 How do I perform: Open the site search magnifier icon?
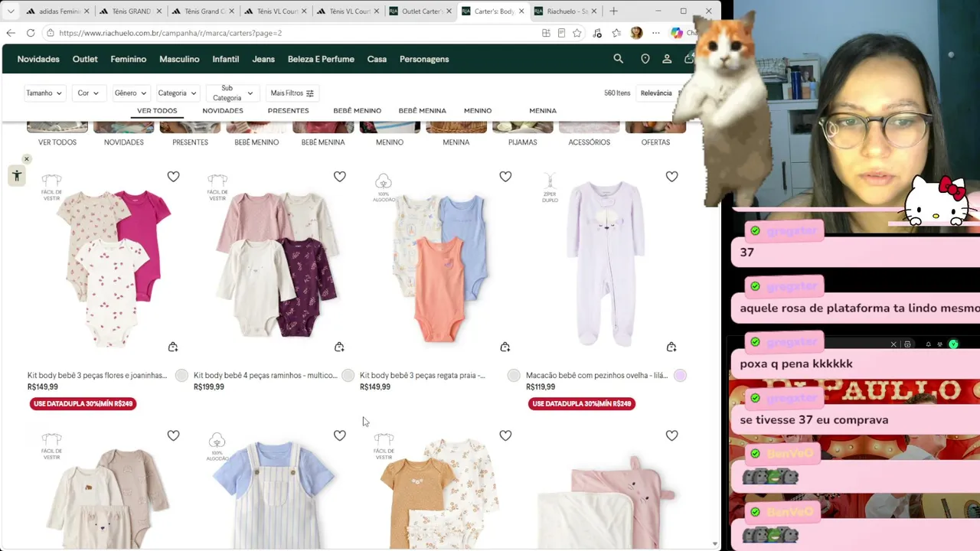(618, 59)
